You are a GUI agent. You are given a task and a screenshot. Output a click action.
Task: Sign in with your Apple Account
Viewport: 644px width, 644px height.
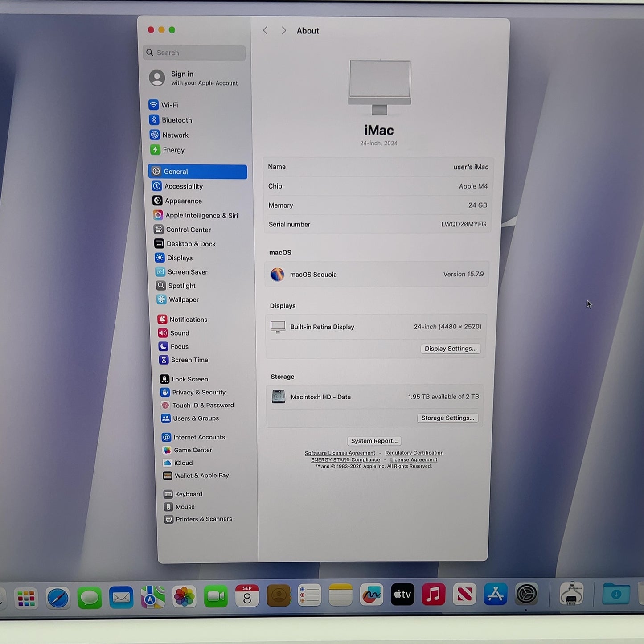tap(193, 78)
